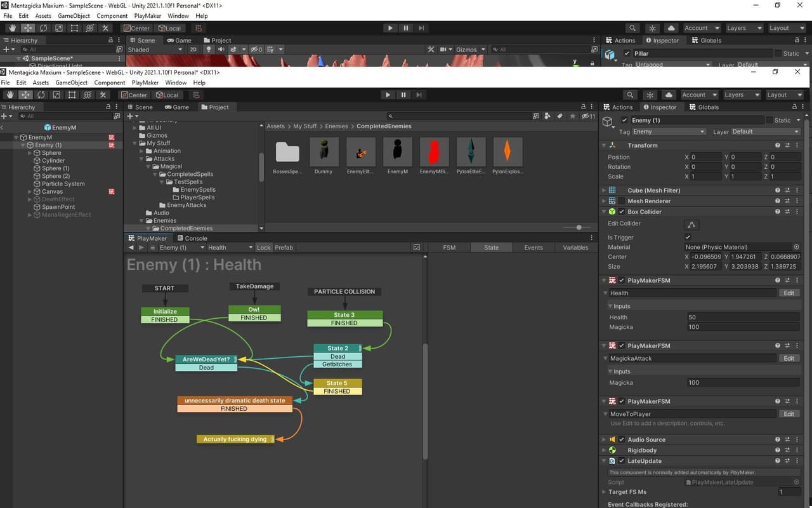Toggle Pillar active checkbox in back window
The width and height of the screenshot is (812, 508).
click(x=627, y=53)
